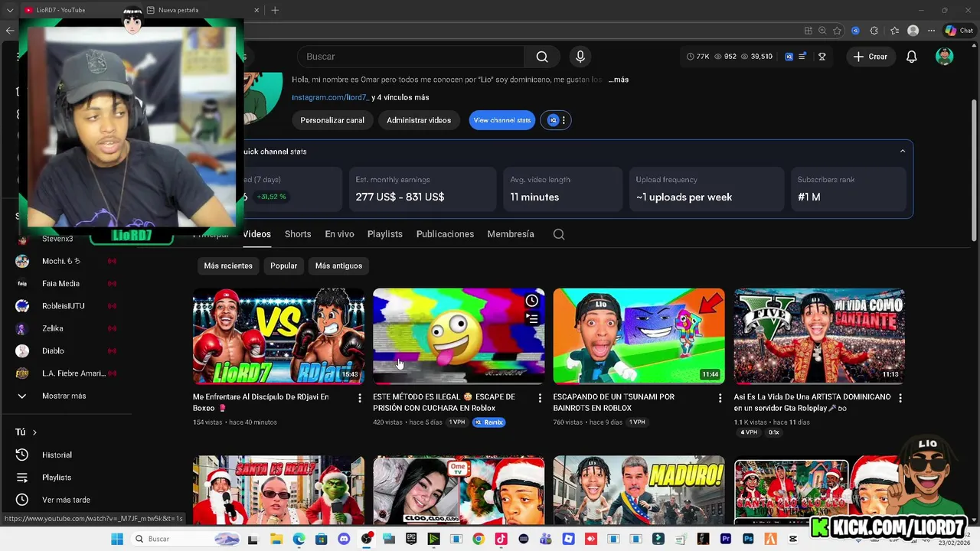Click the YouTube Buscar search field
Image resolution: width=980 pixels, height=551 pixels.
(410, 57)
